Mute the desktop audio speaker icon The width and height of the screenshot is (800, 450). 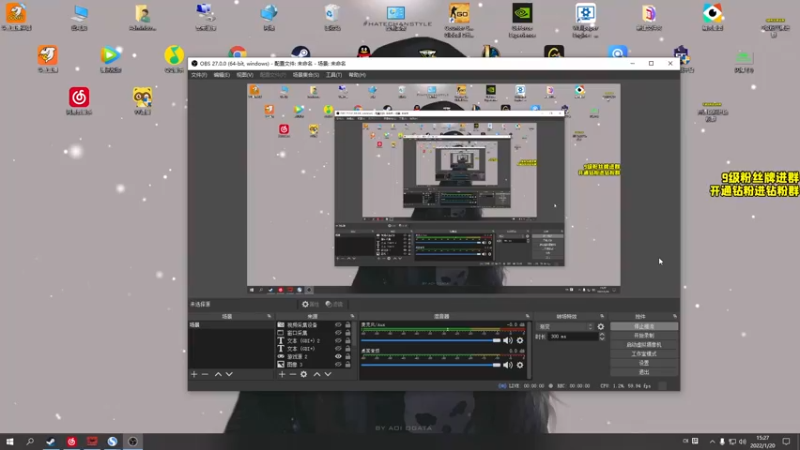point(508,365)
